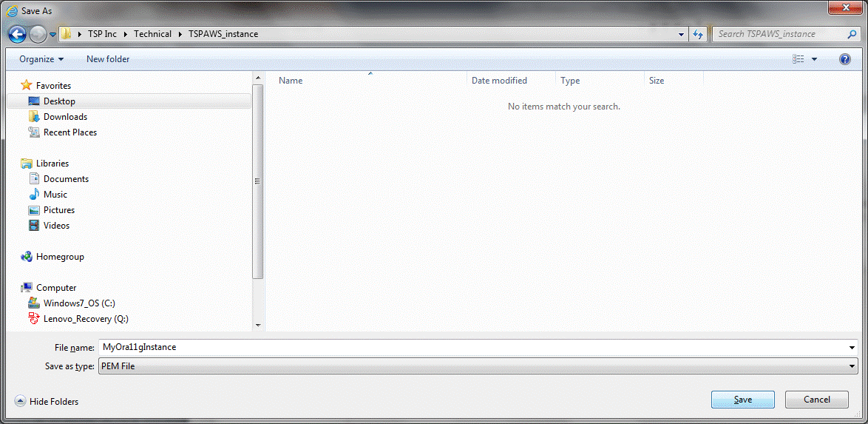The width and height of the screenshot is (868, 424).
Task: Select Libraries in navigation pane
Action: tap(52, 164)
